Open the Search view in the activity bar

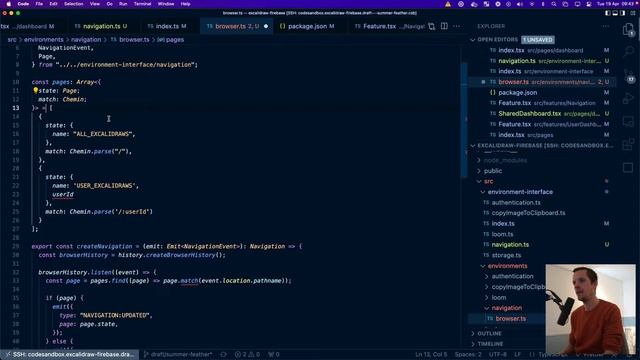[628, 51]
